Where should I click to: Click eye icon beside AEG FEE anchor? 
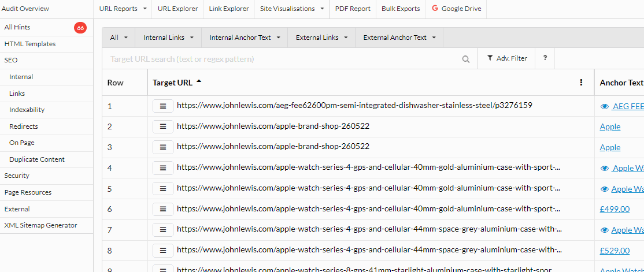pyautogui.click(x=604, y=107)
